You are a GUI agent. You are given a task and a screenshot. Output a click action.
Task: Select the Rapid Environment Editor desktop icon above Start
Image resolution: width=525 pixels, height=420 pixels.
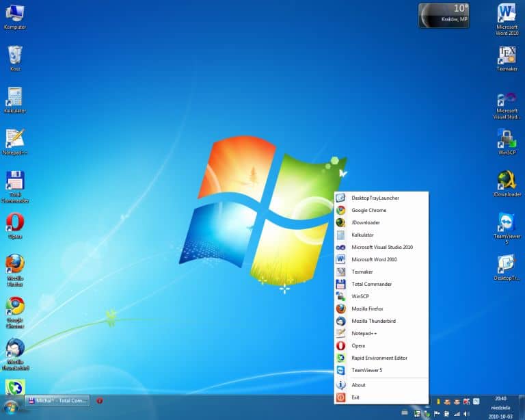point(15,387)
